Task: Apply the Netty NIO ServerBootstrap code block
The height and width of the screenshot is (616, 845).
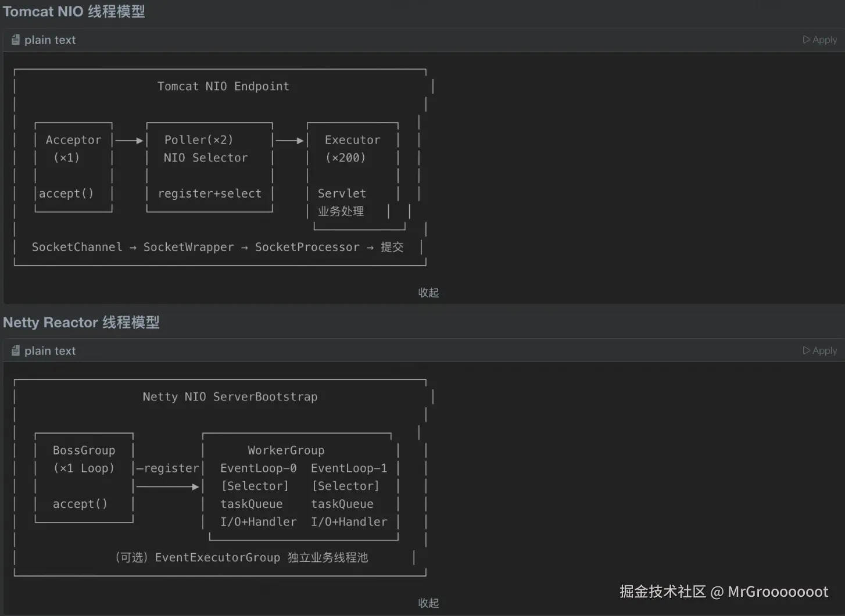Action: pos(820,350)
